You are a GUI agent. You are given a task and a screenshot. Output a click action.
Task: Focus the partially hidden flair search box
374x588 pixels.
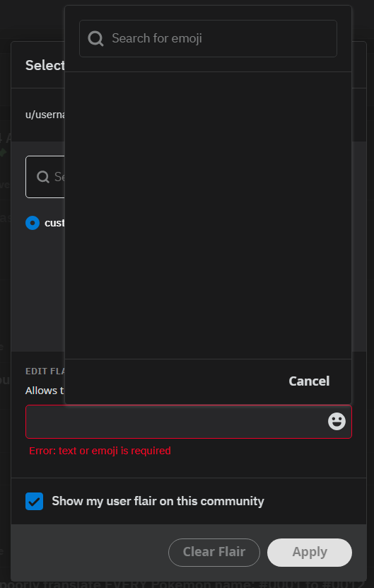click(45, 177)
